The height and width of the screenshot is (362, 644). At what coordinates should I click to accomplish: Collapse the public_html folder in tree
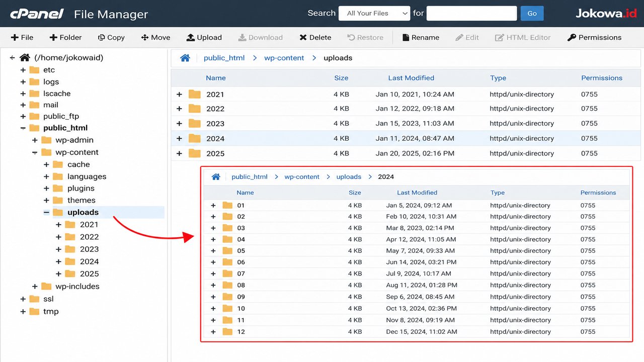tap(23, 128)
